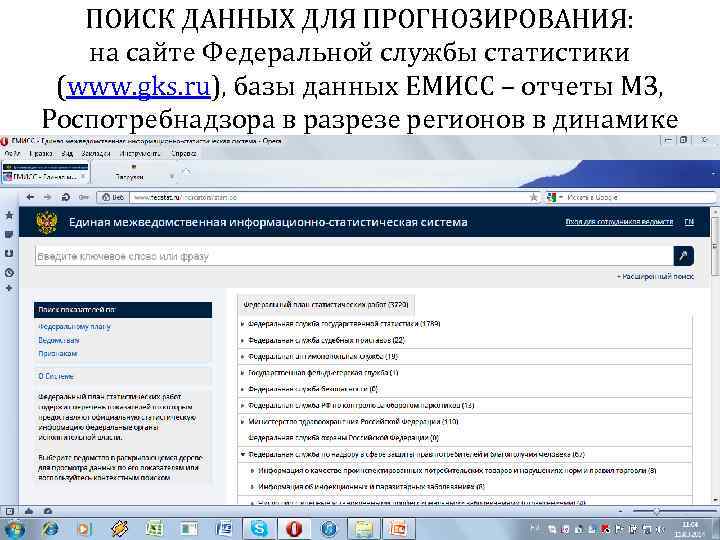Open Excel from the taskbar
The image size is (720, 540).
coord(155,529)
